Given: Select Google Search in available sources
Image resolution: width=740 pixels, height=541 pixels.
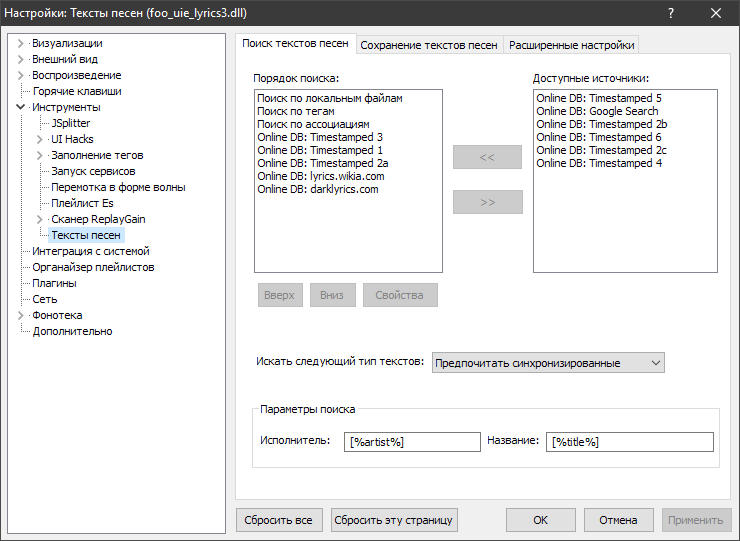Looking at the screenshot, I should coord(597,111).
